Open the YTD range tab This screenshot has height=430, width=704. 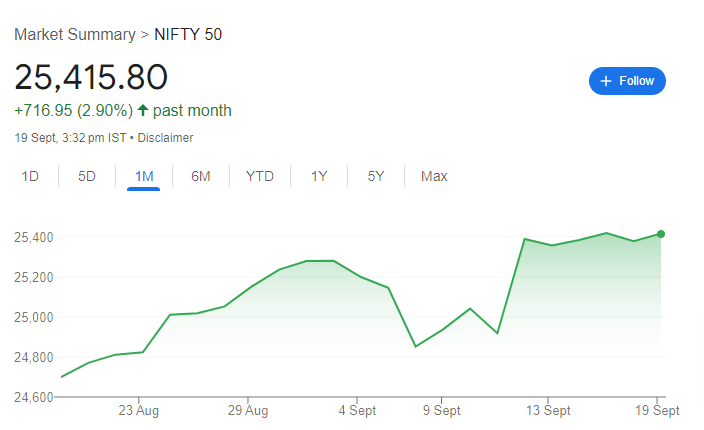click(x=260, y=177)
